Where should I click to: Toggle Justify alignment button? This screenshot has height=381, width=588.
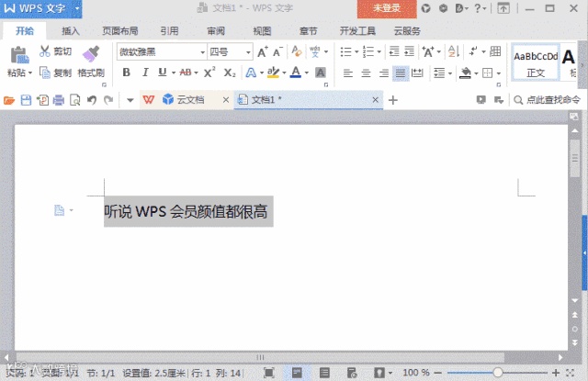point(401,73)
